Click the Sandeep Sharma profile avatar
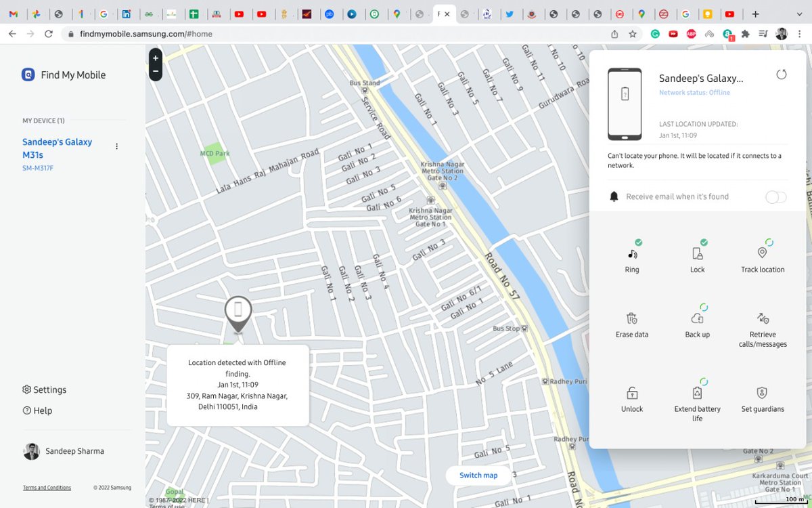 (x=31, y=451)
